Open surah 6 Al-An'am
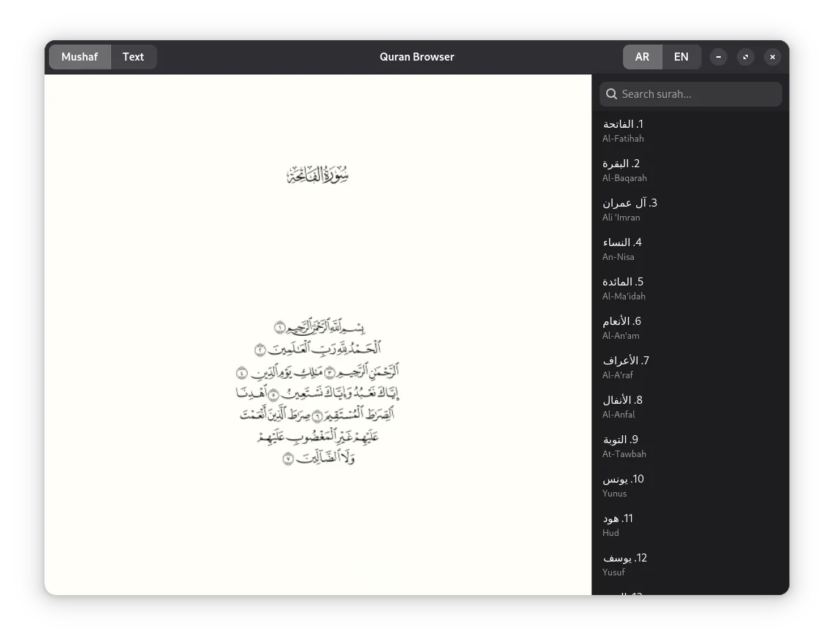834x644 pixels. (690, 328)
